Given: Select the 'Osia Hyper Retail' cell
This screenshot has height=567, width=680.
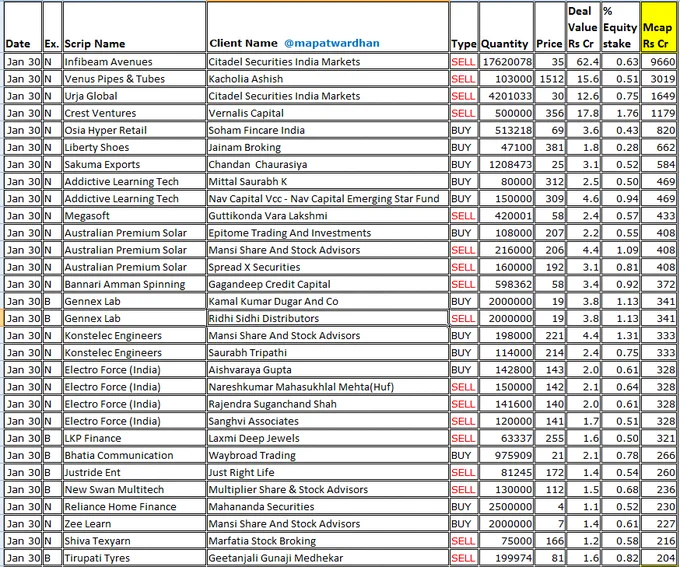Looking at the screenshot, I should (134, 130).
